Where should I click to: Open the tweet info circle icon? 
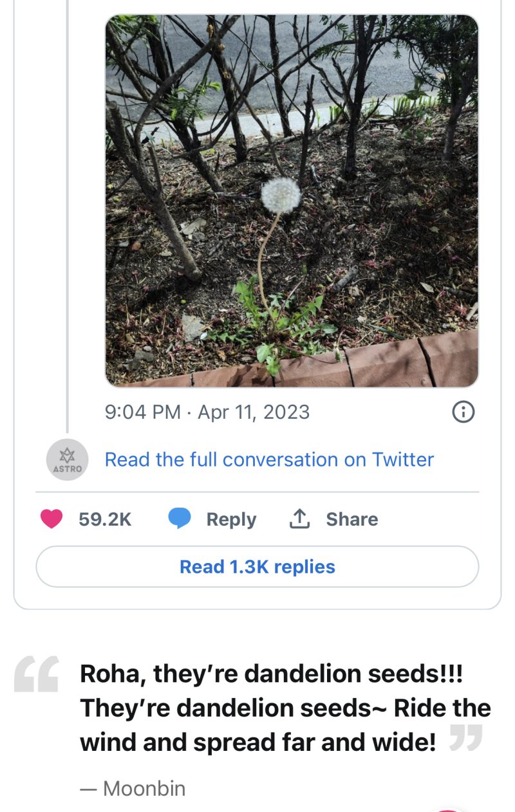464,412
